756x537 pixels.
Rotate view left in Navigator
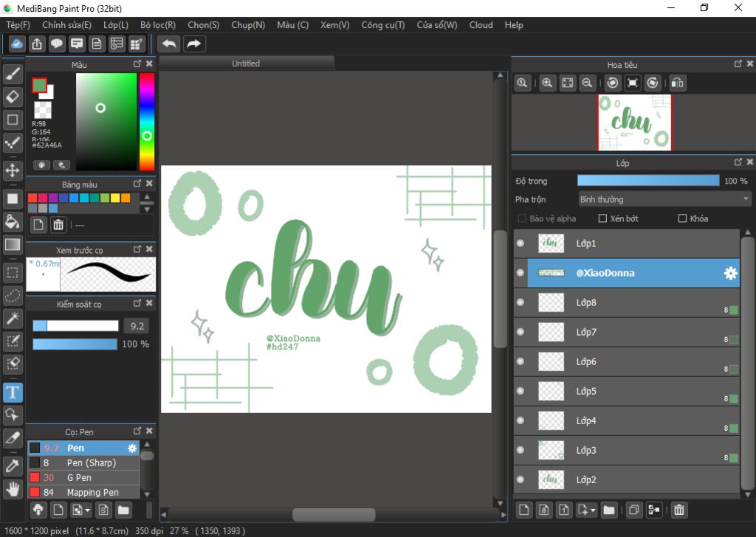(x=613, y=83)
